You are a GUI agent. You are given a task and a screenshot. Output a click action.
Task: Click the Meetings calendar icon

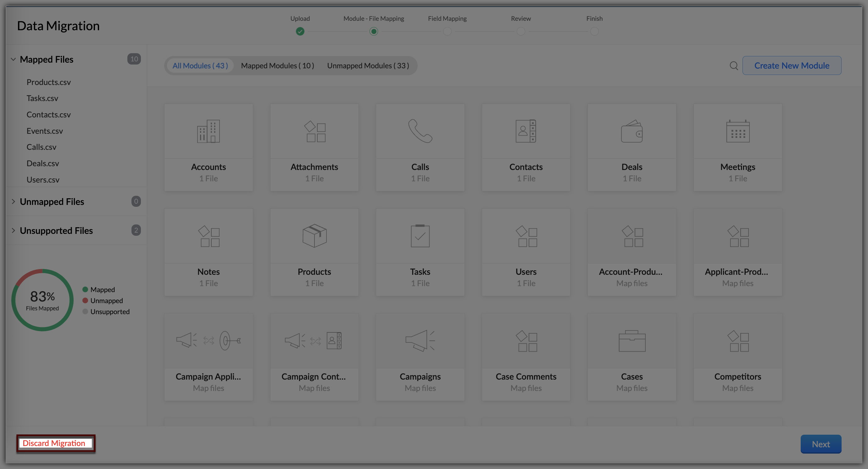[x=737, y=131]
